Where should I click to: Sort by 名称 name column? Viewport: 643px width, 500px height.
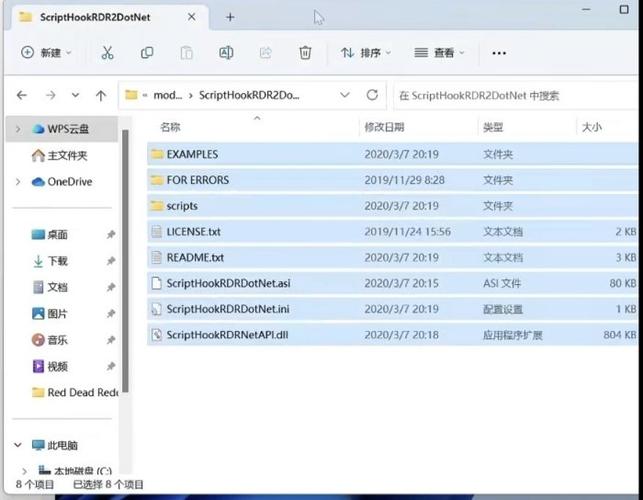170,127
